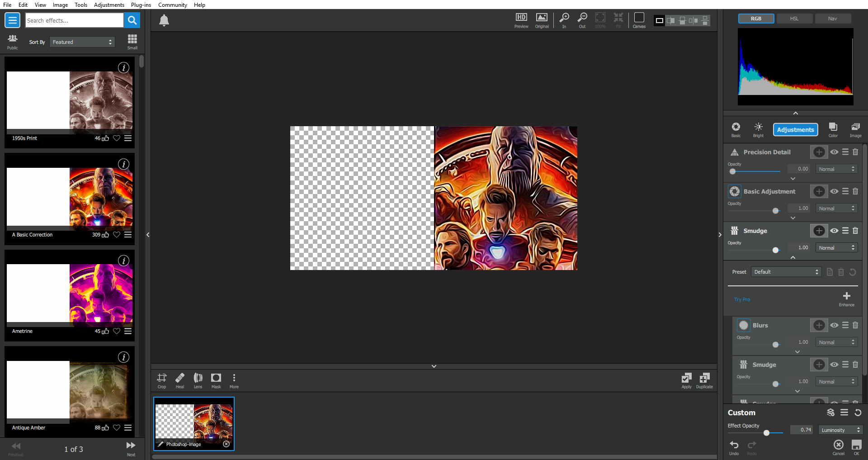Image resolution: width=868 pixels, height=460 pixels.
Task: Click the Undo arrow
Action: [734, 447]
